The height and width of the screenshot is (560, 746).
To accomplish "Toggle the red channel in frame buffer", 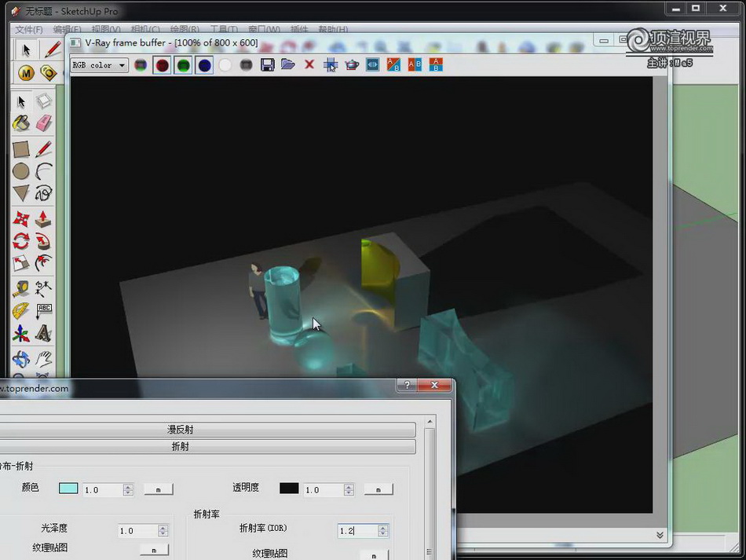I will click(162, 65).
